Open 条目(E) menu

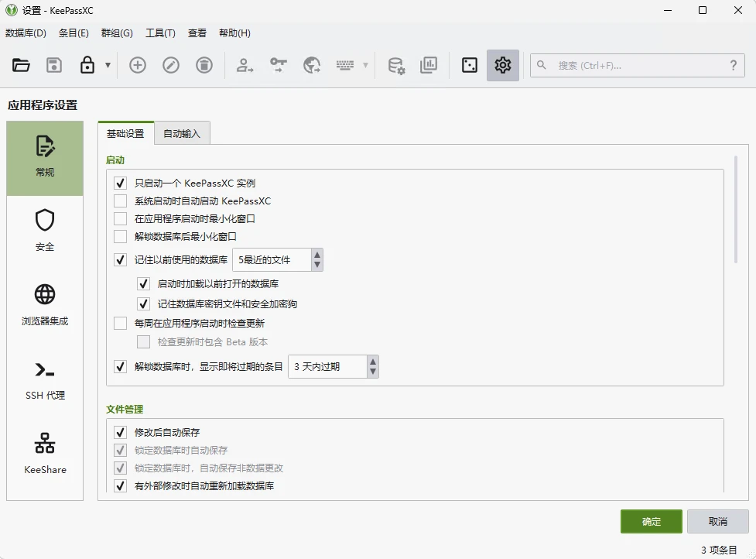click(74, 33)
